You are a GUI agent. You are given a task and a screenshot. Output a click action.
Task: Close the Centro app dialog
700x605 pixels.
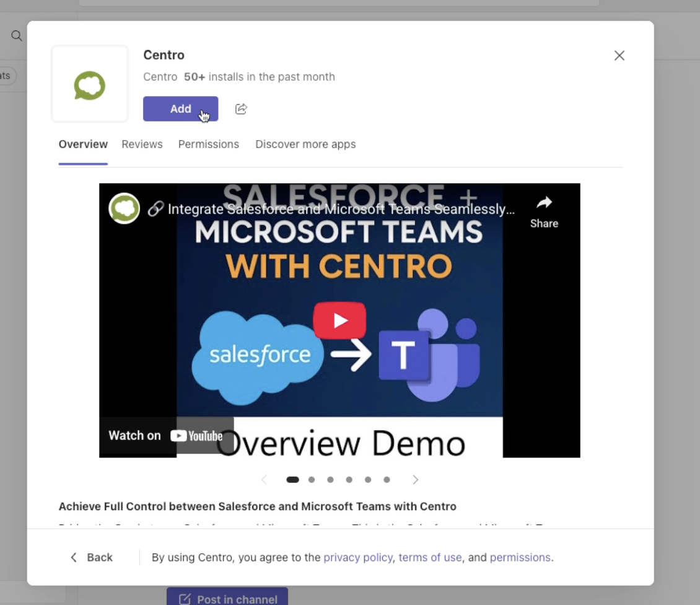pos(619,55)
